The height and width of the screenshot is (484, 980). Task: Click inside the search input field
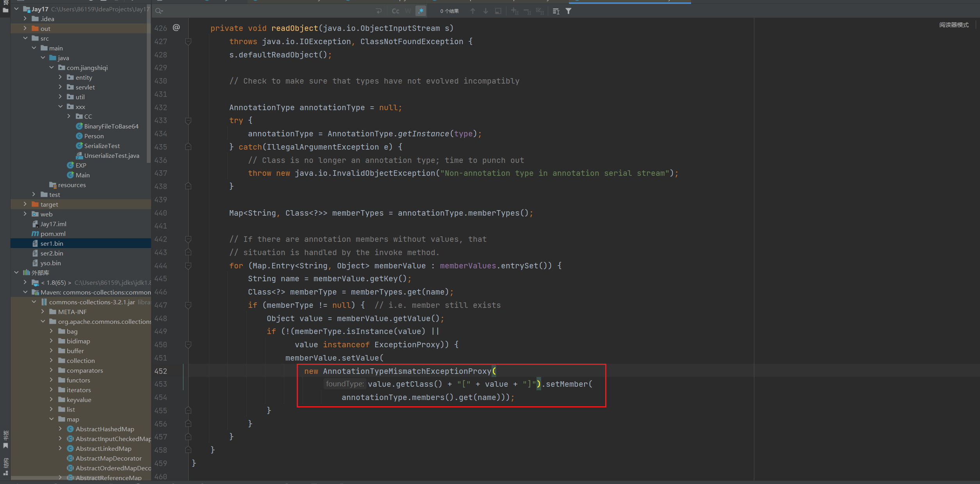(x=265, y=11)
